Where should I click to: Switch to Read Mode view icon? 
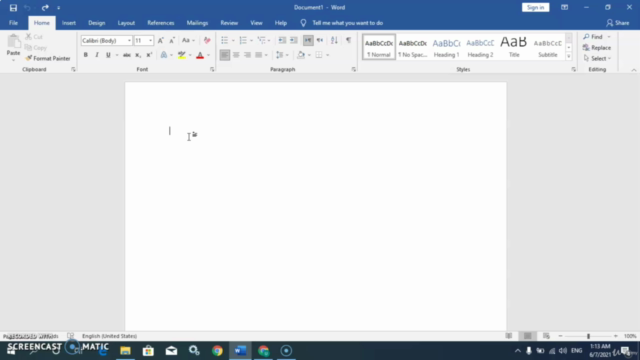point(509,336)
